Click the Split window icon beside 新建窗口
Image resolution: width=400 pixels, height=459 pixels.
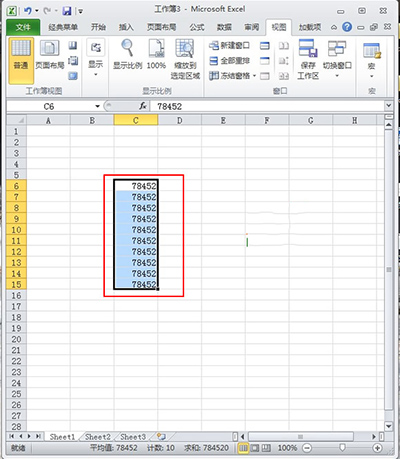point(265,45)
